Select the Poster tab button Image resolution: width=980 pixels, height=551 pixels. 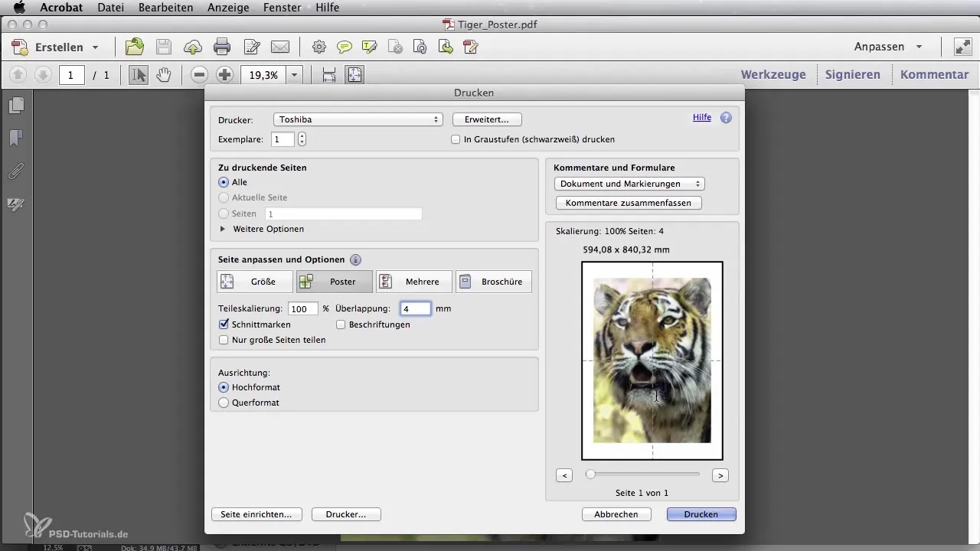pyautogui.click(x=335, y=282)
